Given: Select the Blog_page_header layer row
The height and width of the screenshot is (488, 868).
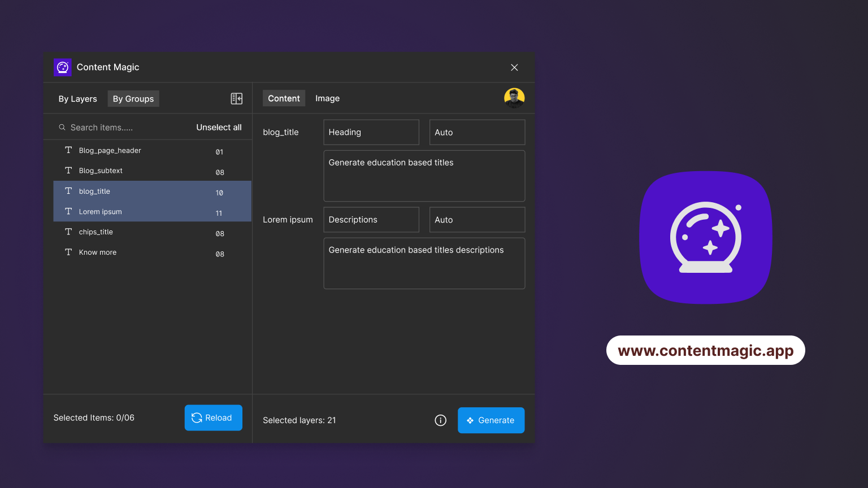Looking at the screenshot, I should 153,150.
